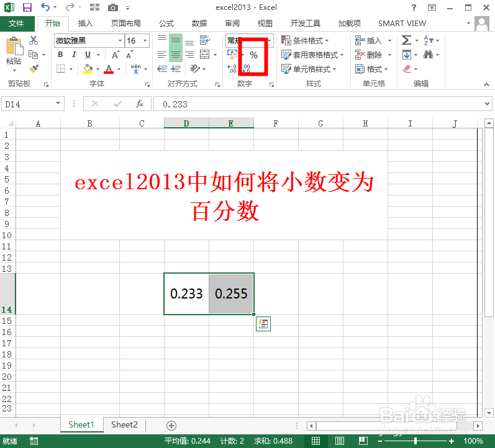Select the Format Painter brush
The image size is (495, 448).
tap(34, 68)
